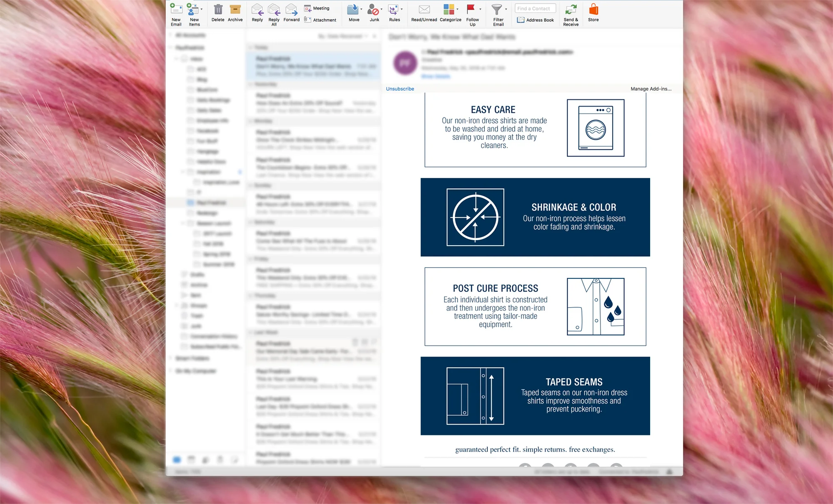Open the Rules toolbar button

pyautogui.click(x=394, y=13)
